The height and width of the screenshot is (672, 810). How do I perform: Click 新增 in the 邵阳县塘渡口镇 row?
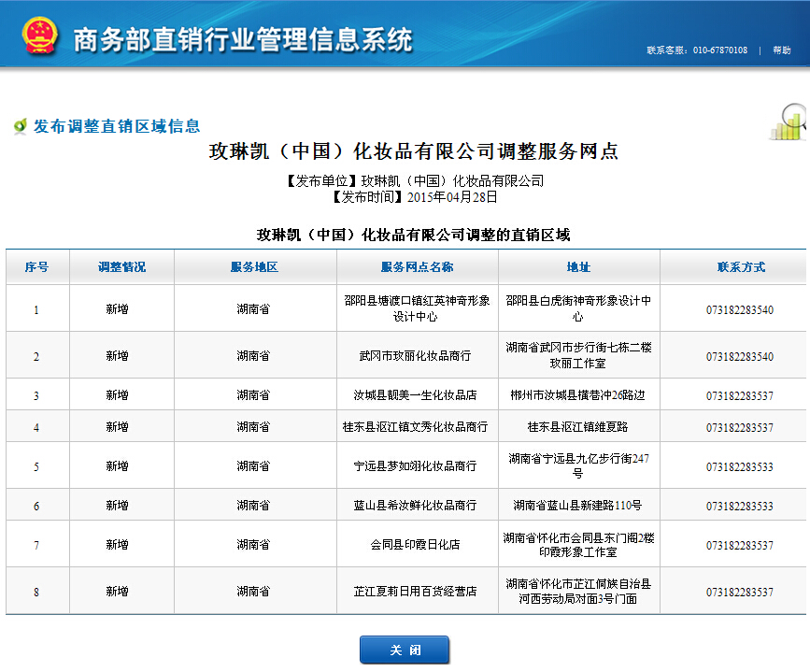click(118, 309)
